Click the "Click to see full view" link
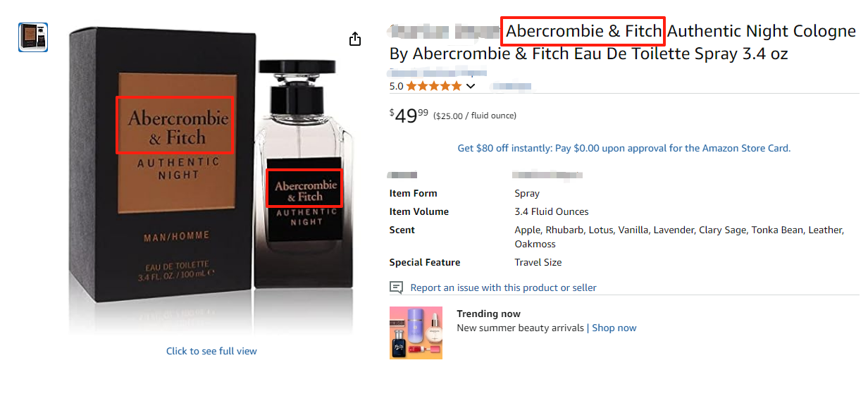 click(211, 351)
